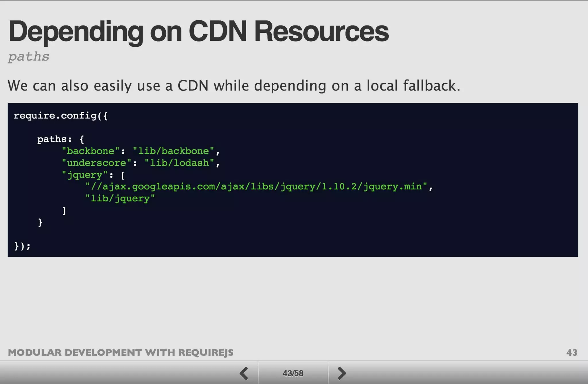Screen dimensions: 588x384
Task: Click the "lib/lodash" string value
Action: pyautogui.click(x=179, y=163)
